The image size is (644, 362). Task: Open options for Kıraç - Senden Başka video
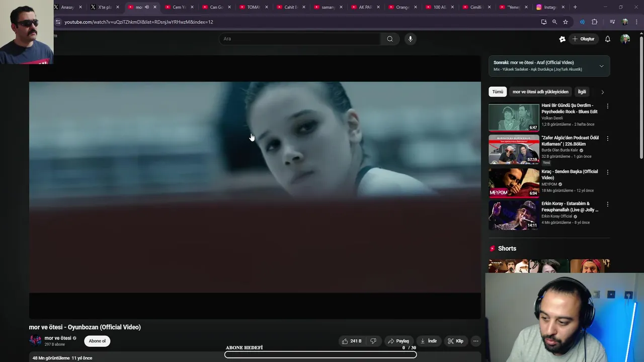[x=607, y=172]
